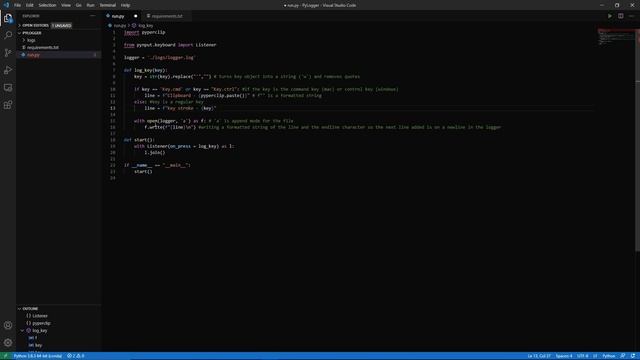Click log_key in the breadcrumb
640x360 pixels.
(146, 26)
